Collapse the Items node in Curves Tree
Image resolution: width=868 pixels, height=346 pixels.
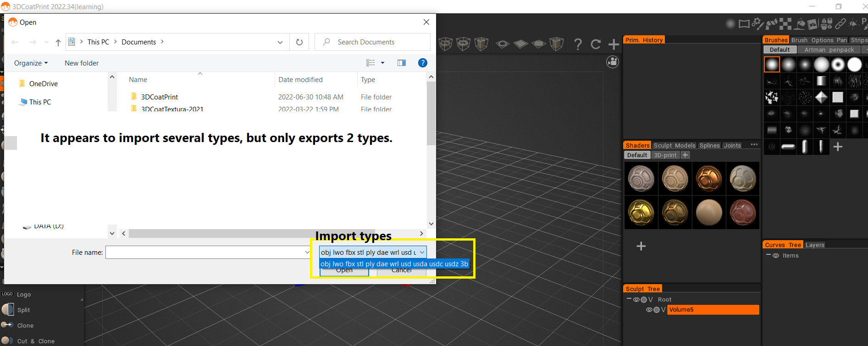pyautogui.click(x=768, y=255)
